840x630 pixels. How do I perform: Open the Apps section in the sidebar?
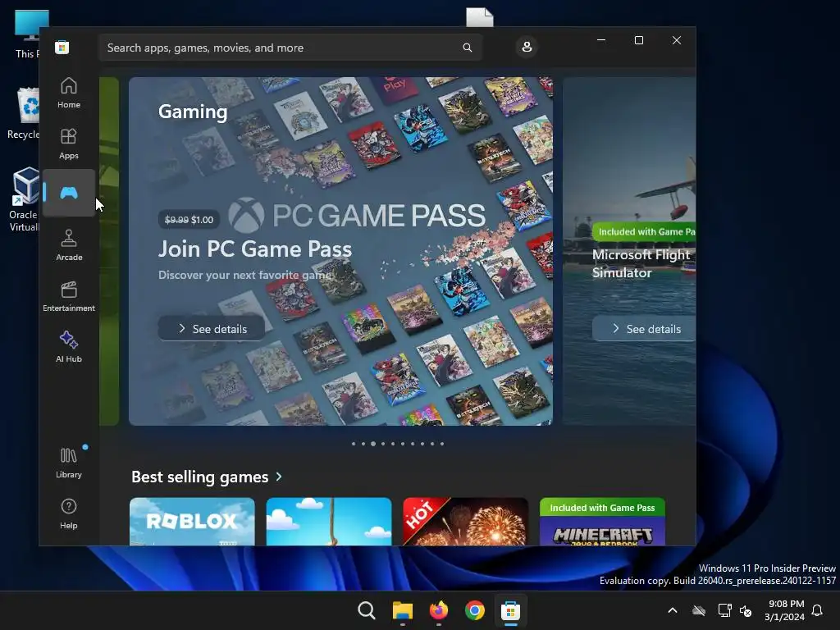[69, 143]
